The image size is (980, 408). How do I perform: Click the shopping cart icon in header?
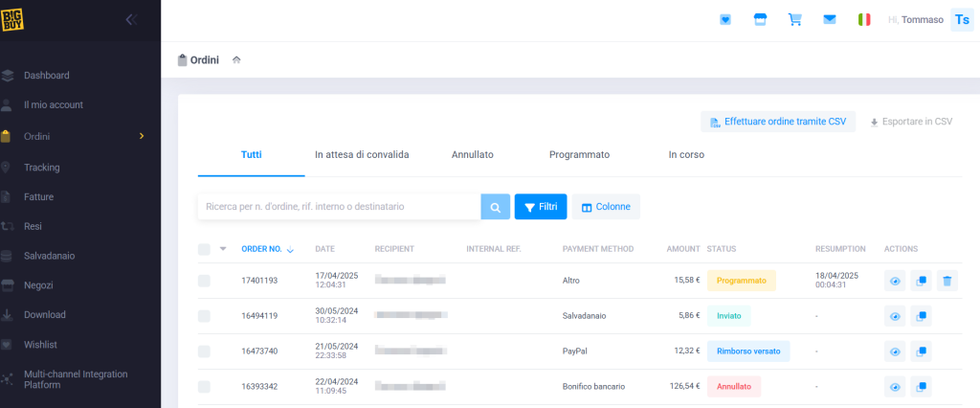click(794, 19)
